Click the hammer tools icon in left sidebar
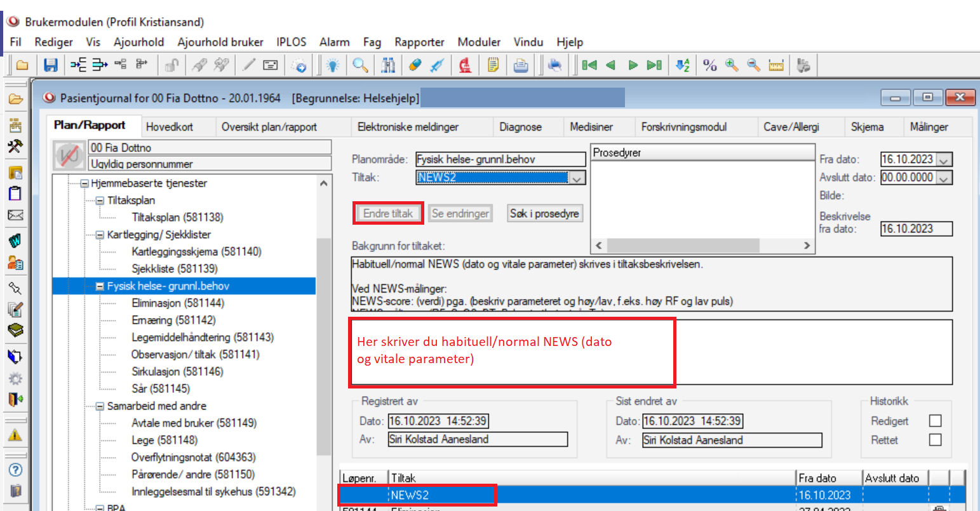 15,147
